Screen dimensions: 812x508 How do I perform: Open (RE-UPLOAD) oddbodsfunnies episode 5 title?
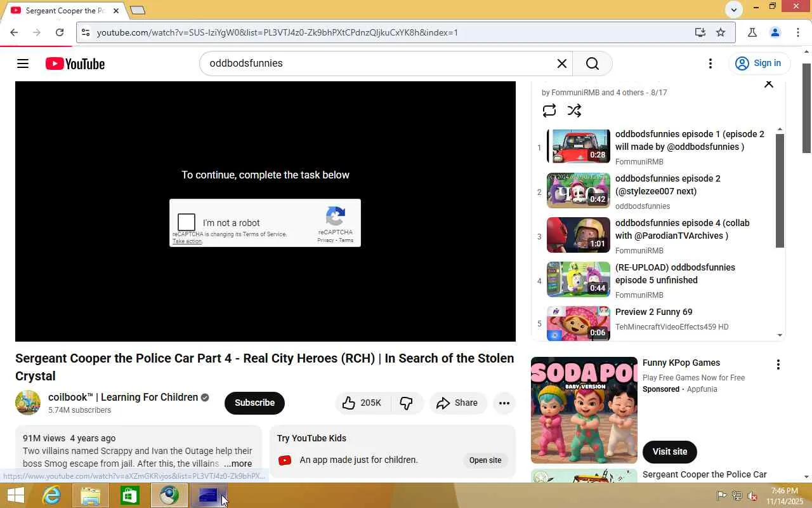pos(675,274)
